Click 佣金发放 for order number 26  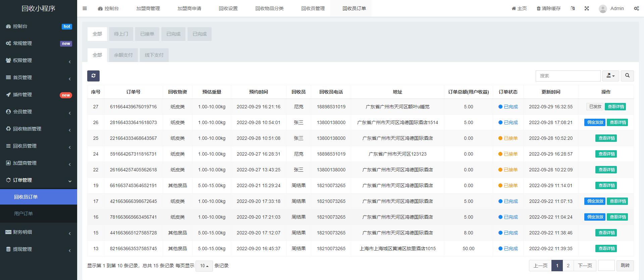[595, 122]
